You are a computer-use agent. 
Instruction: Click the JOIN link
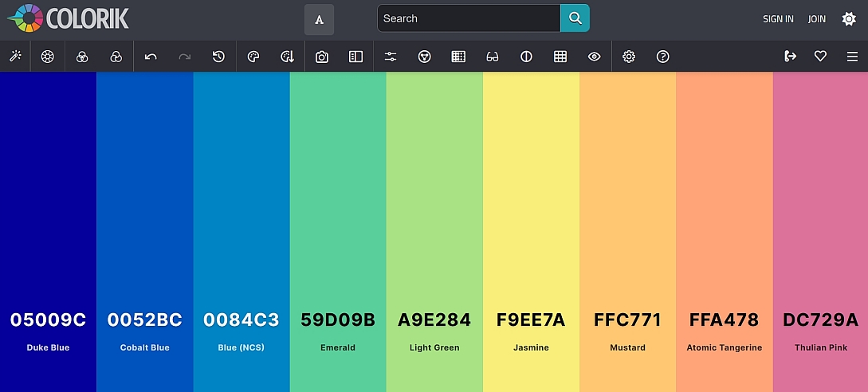(x=816, y=19)
